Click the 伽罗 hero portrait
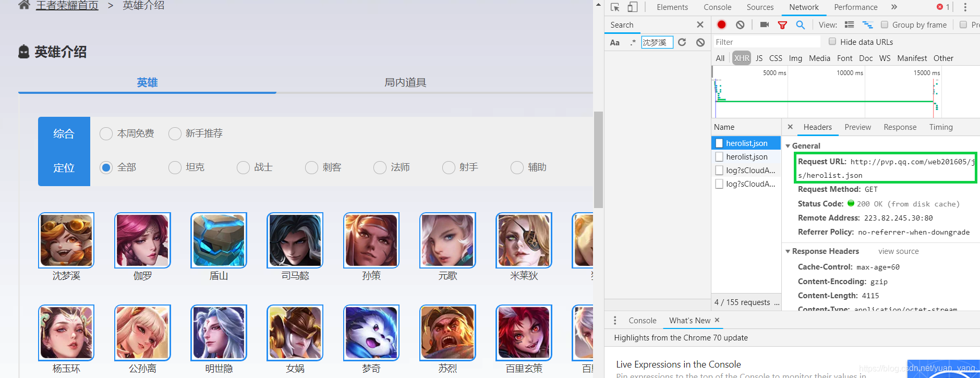Image resolution: width=980 pixels, height=378 pixels. pos(142,240)
